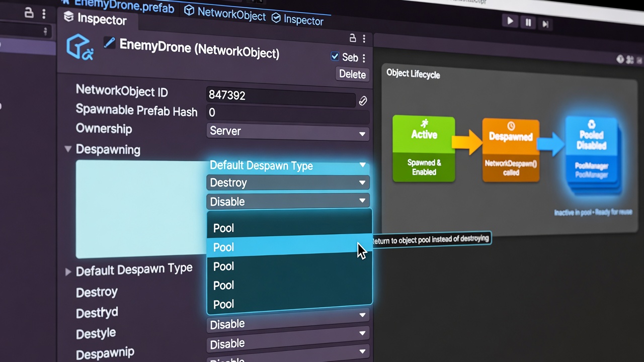
Task: Click the Return to object pool tooltip
Action: pyautogui.click(x=431, y=239)
